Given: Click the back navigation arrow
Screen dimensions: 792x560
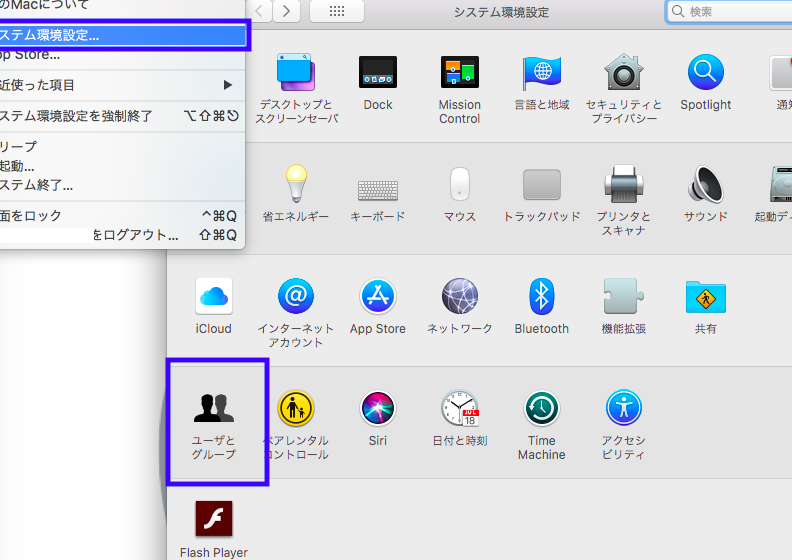Looking at the screenshot, I should tap(259, 11).
